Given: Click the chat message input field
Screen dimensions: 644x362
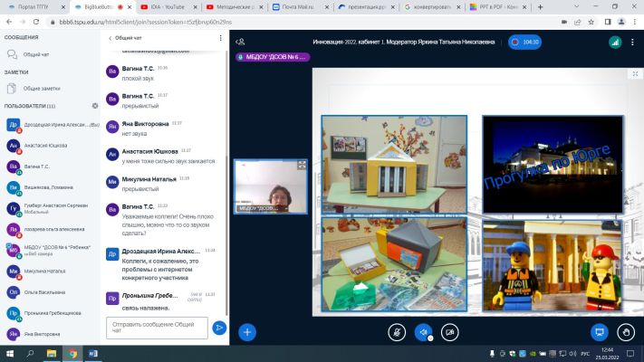Looking at the screenshot, I should point(157,328).
